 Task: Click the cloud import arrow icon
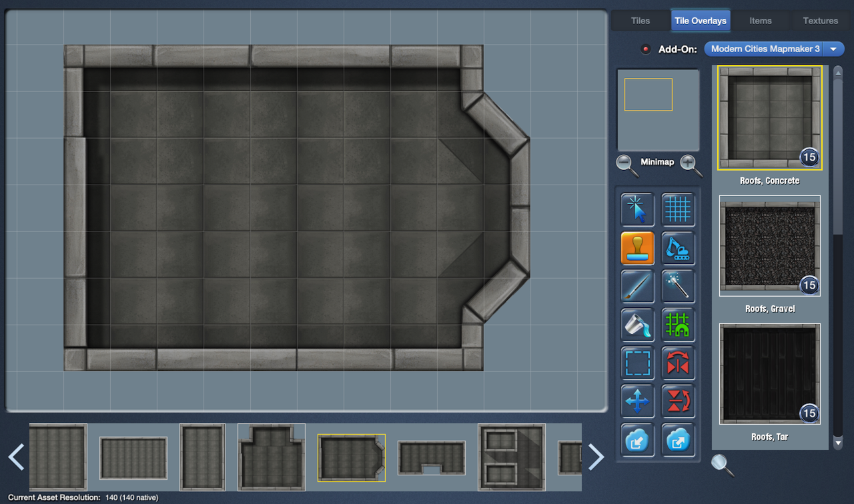[x=637, y=439]
